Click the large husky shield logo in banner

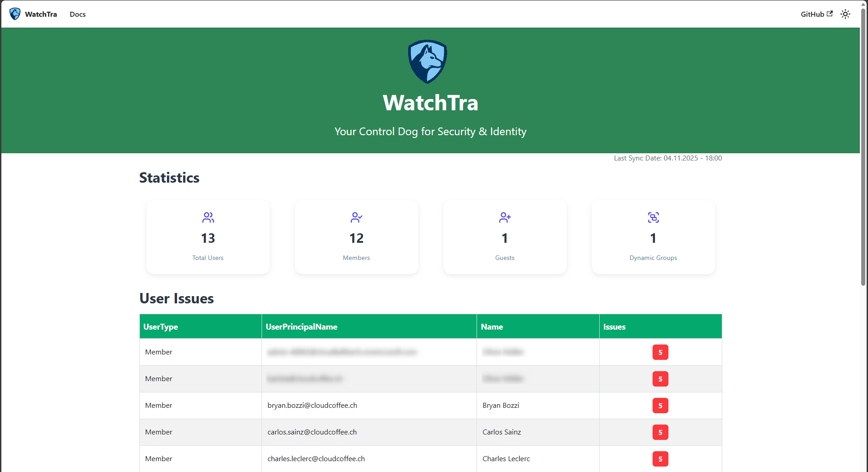(427, 61)
